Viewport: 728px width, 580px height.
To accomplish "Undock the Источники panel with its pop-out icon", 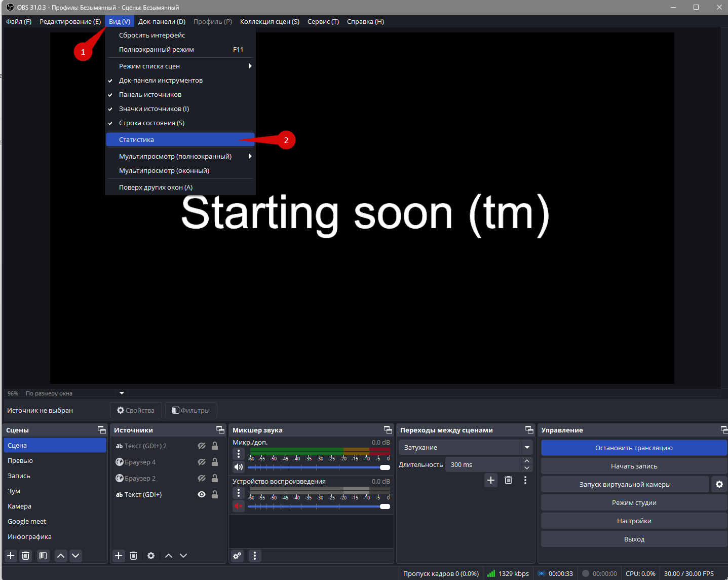I will click(x=220, y=430).
